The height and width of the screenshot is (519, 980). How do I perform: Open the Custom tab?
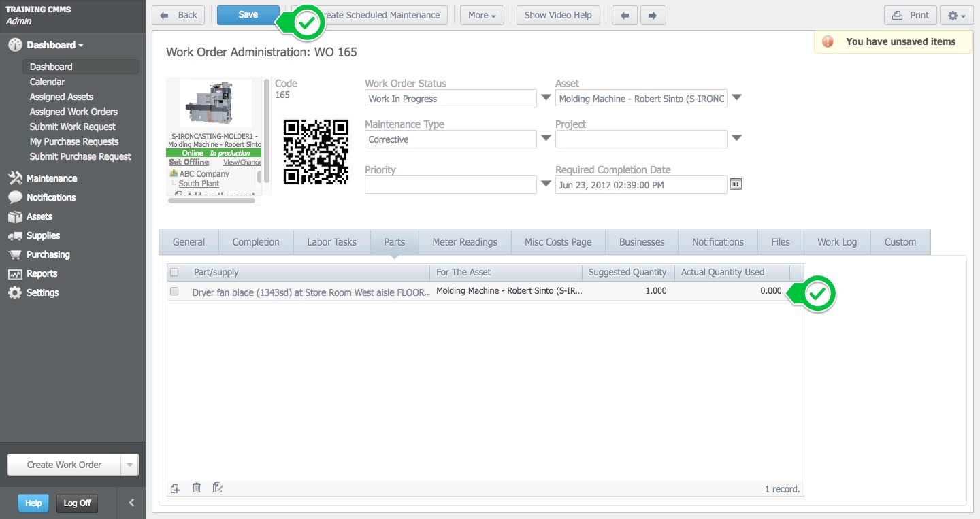tap(900, 242)
